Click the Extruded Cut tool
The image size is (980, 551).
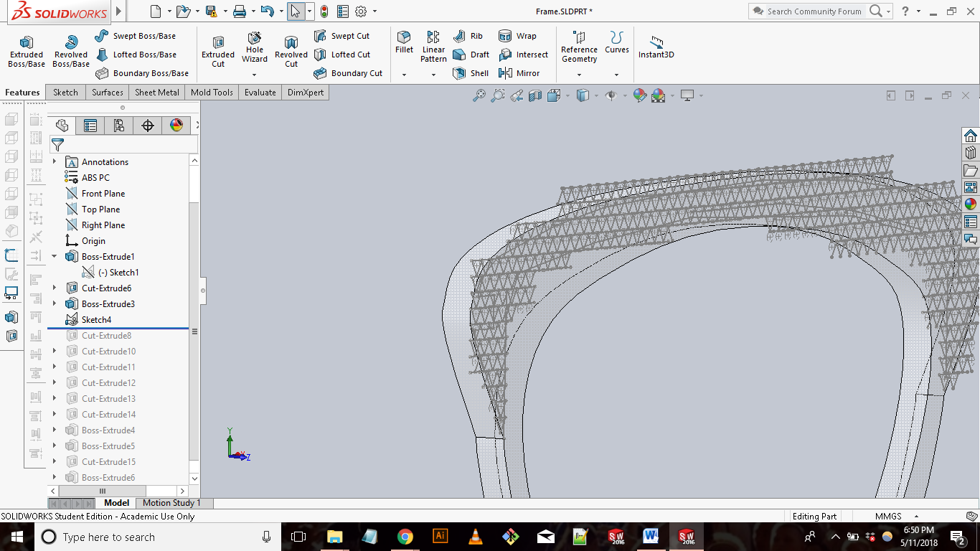click(x=218, y=52)
